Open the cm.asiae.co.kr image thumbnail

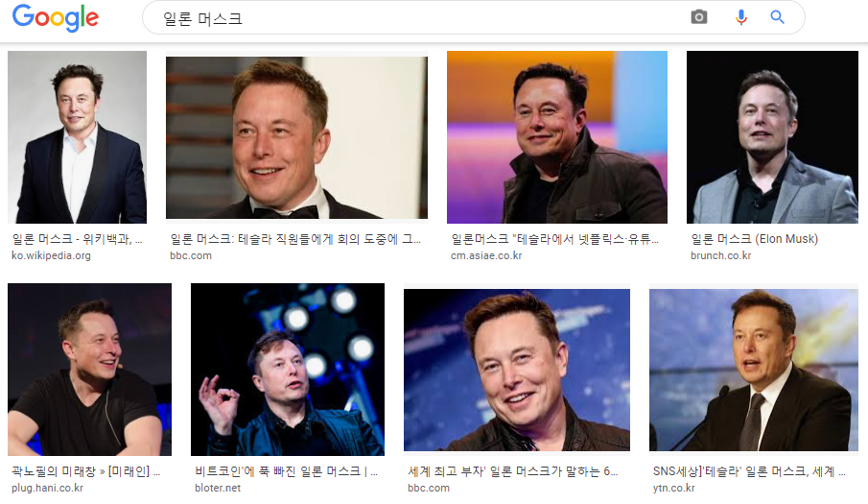557,136
